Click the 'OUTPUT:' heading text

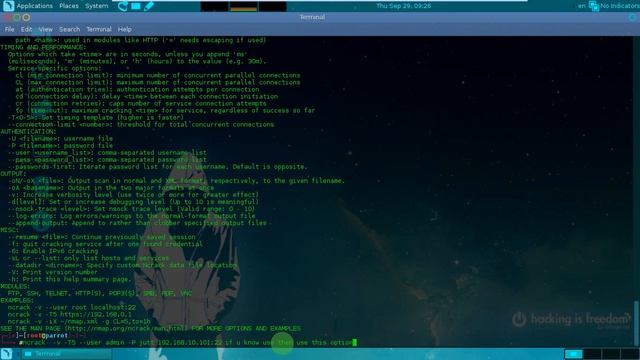pyautogui.click(x=13, y=173)
